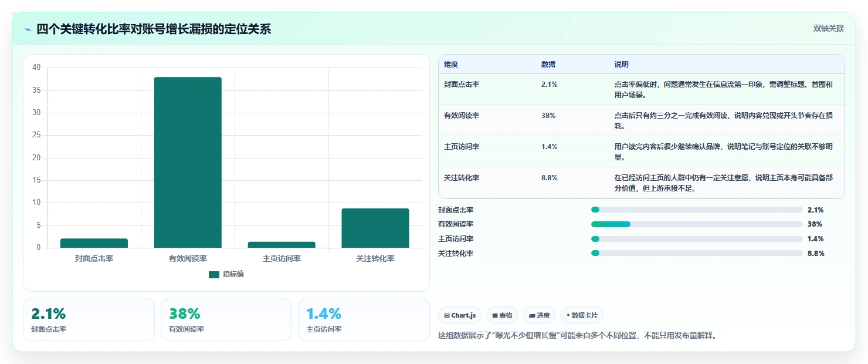Screen dimensions: 868x364
Task: Click the 有效阅读率 progress bar
Action: [697, 224]
